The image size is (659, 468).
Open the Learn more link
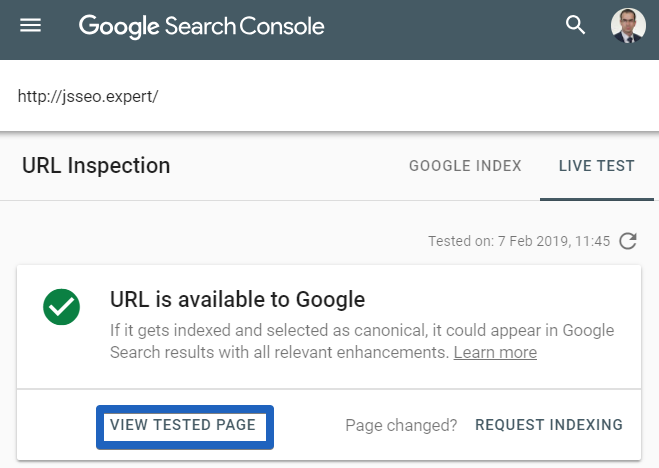(x=495, y=353)
